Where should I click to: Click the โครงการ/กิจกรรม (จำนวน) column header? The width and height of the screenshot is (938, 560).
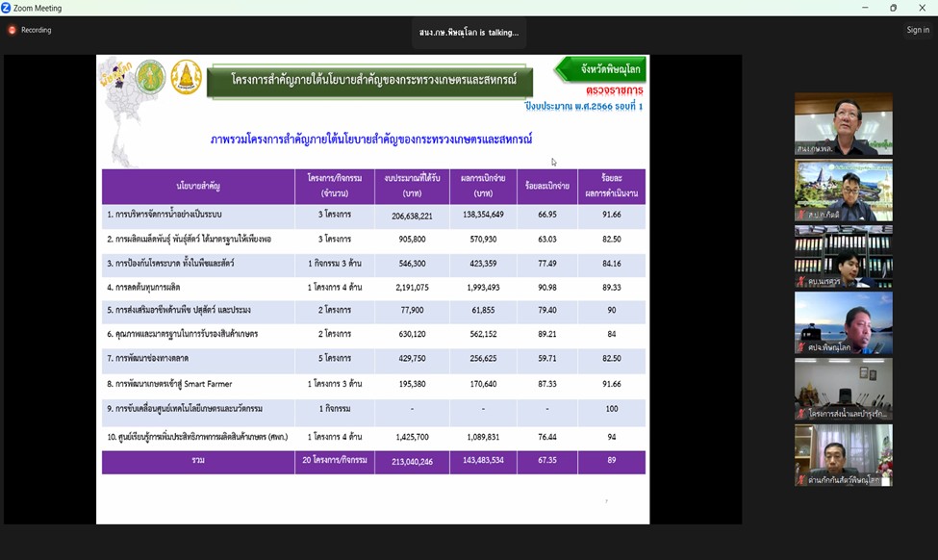click(x=335, y=187)
